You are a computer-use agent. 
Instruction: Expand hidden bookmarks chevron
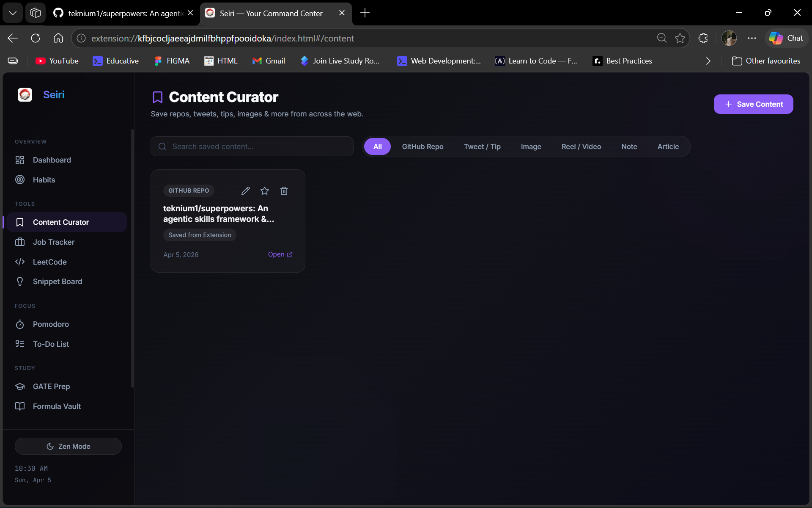coord(708,61)
